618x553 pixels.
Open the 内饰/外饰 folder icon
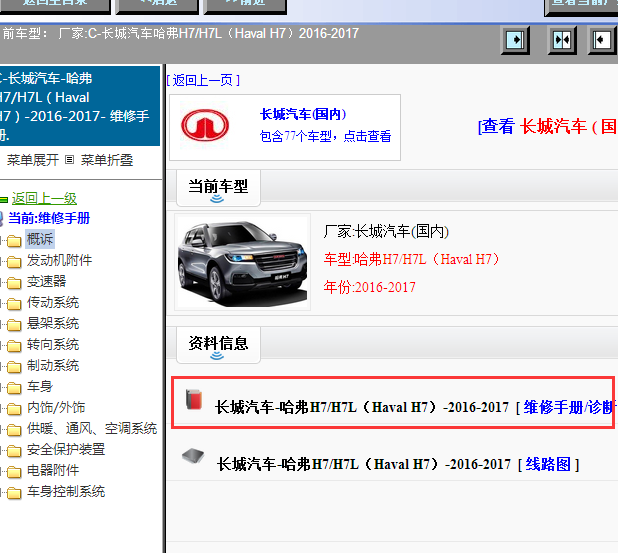pyautogui.click(x=14, y=408)
